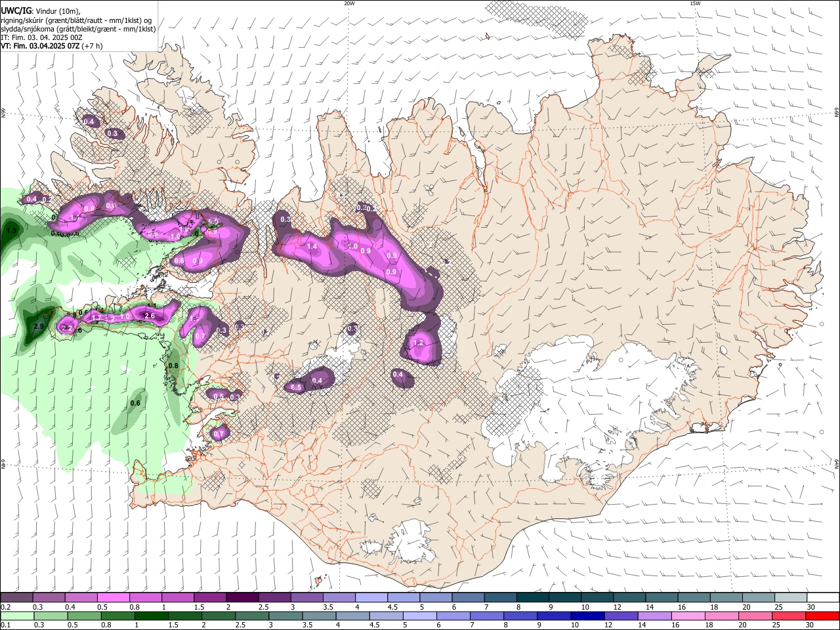Click the "IT: Fim. 03. 04. 2025 00Z" line
Screen dimensions: 840x630
(x=41, y=37)
